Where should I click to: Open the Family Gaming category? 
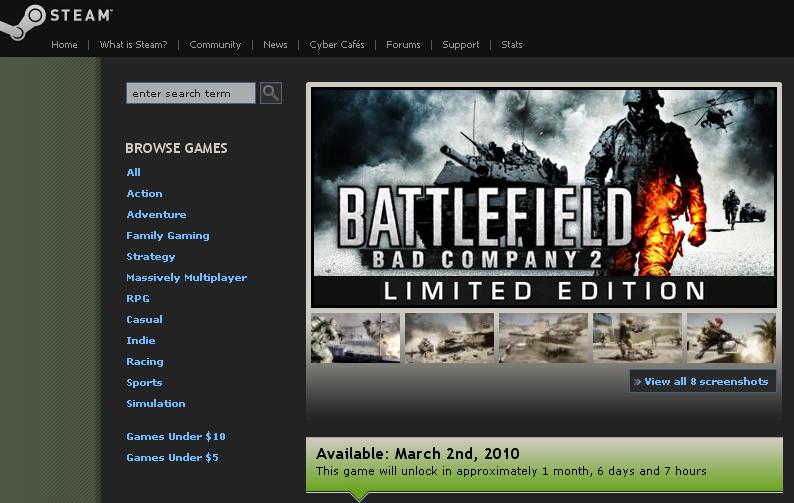[x=168, y=236]
